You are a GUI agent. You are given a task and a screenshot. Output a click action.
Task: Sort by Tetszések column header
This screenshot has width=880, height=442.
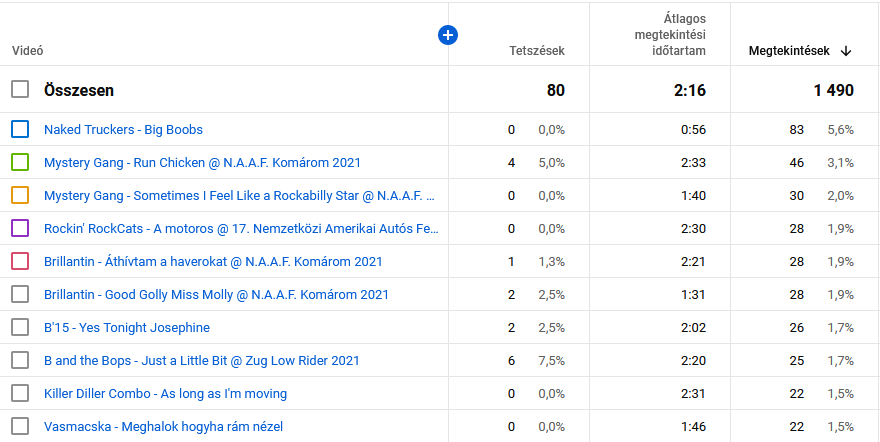[x=537, y=51]
